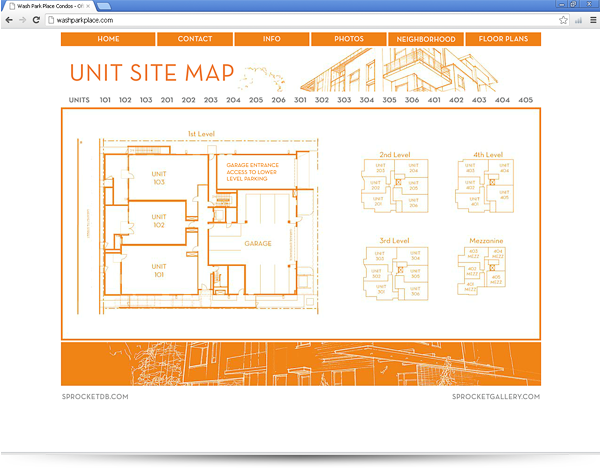Select unit 302 in the units list
Viewport: 600px width, 468px height.
tap(321, 100)
